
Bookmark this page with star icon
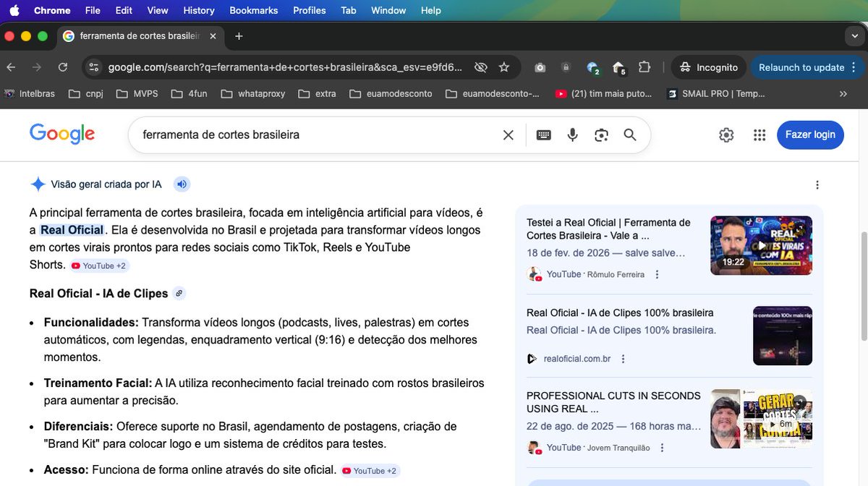click(504, 67)
